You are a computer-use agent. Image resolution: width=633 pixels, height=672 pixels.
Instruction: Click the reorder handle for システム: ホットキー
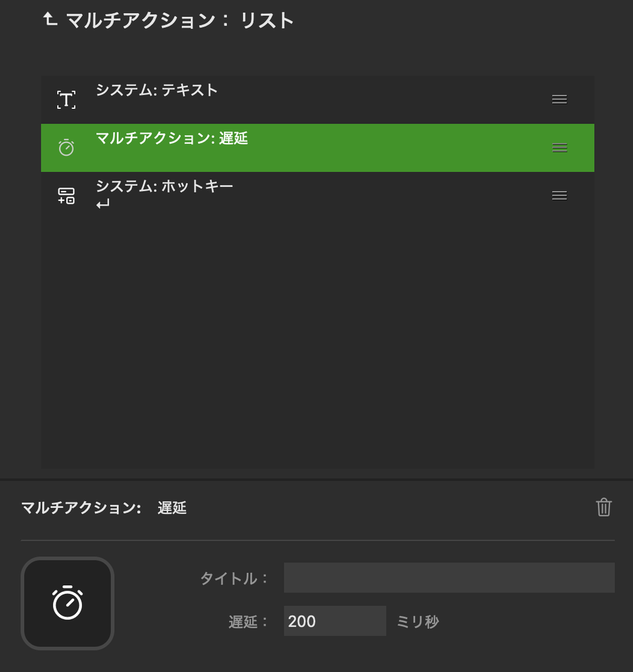pos(559,196)
